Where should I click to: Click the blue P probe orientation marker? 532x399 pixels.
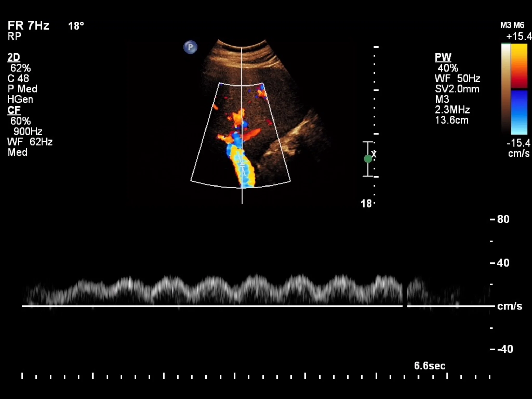190,47
